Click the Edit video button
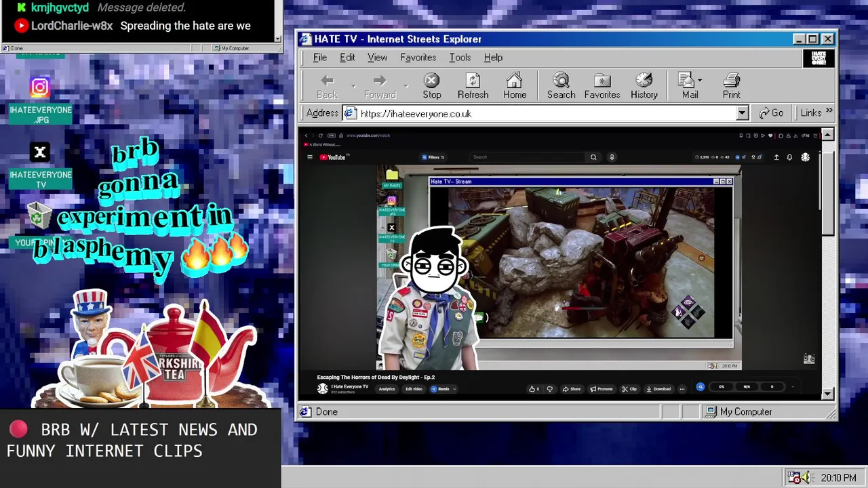This screenshot has height=488, width=868. pyautogui.click(x=414, y=389)
